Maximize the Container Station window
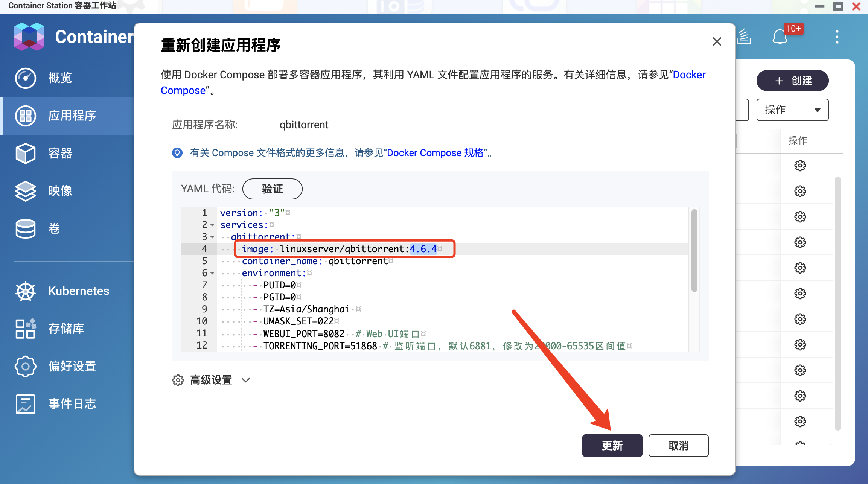Image resolution: width=868 pixels, height=484 pixels. coord(838,6)
